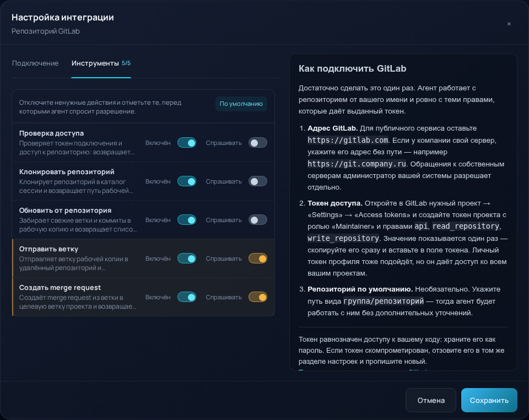
Task: Enable Спрашивать for Клонировать репозиторий
Action: click(258, 181)
